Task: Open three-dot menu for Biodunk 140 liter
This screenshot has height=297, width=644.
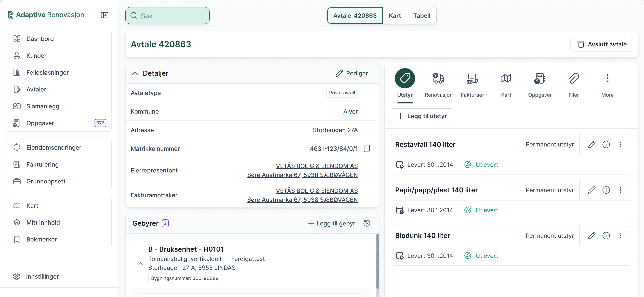Action: coord(620,236)
